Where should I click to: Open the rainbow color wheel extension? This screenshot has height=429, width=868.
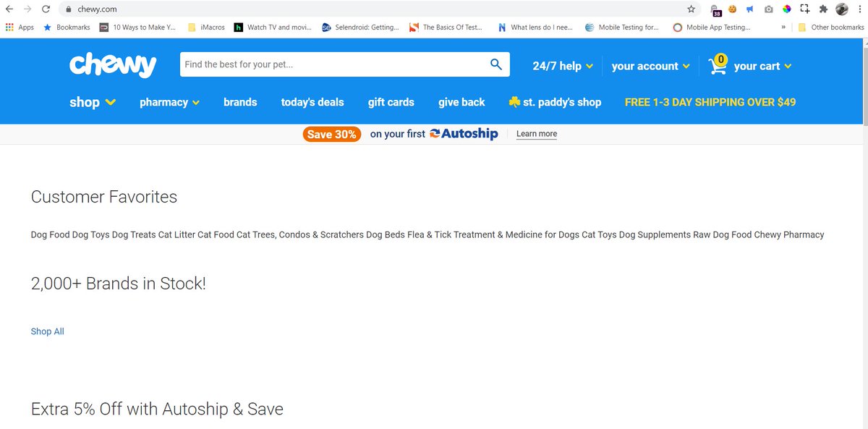786,9
